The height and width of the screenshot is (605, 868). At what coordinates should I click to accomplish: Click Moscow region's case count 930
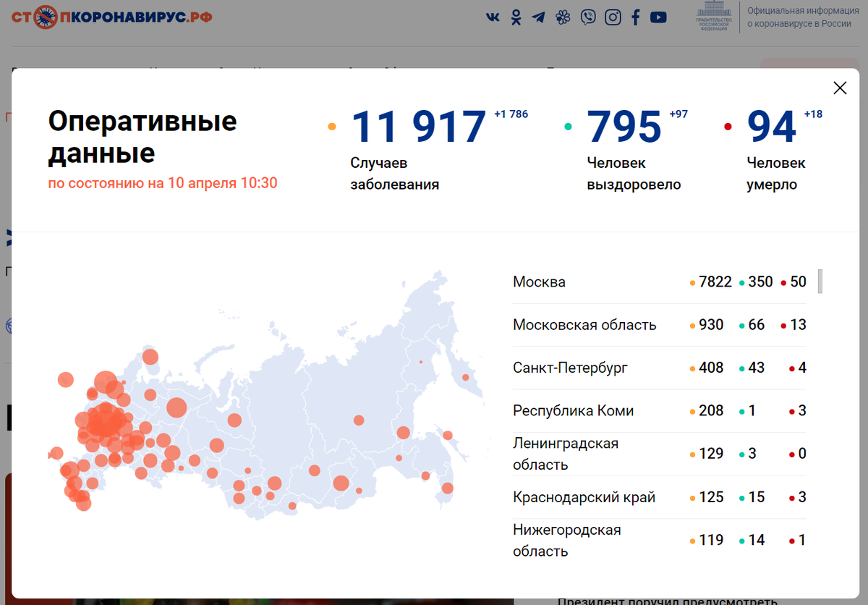coord(711,325)
